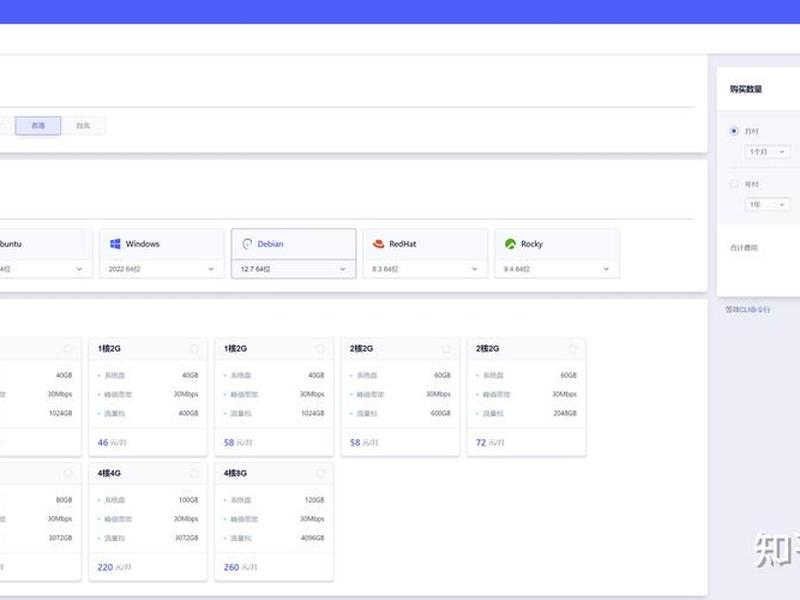Choose the Windows operating system card
The width and height of the screenshot is (800, 600).
coord(162,254)
